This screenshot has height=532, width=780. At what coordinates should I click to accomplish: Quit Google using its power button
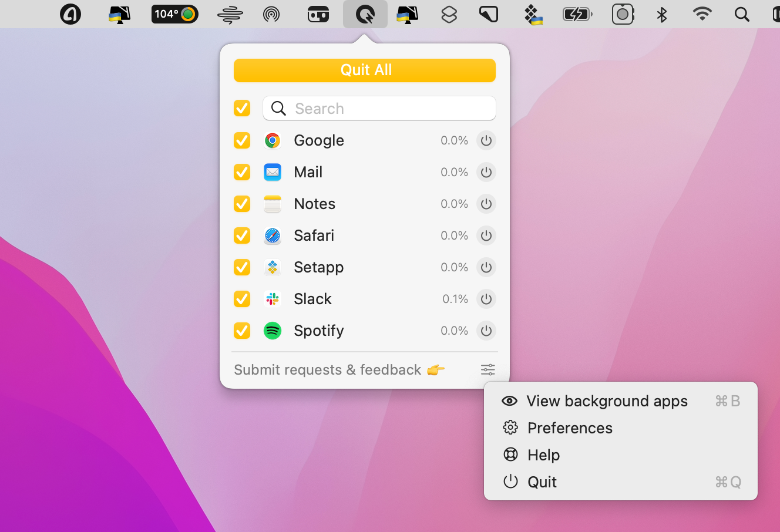(x=486, y=140)
